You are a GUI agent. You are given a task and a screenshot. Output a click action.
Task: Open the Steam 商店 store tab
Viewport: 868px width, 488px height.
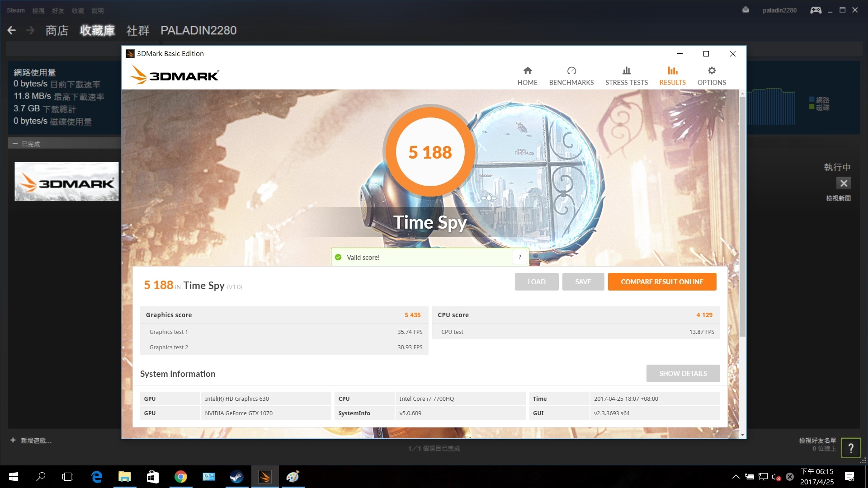pos(57,30)
